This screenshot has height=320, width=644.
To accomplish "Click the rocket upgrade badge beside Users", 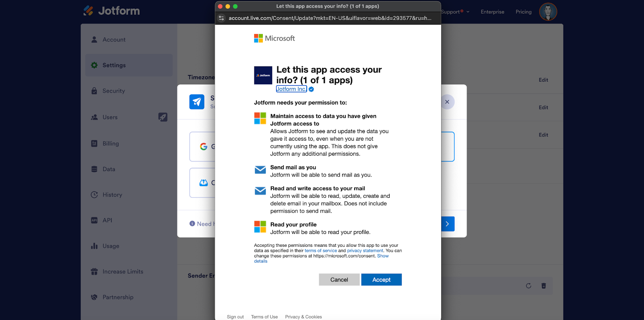I will 163,117.
